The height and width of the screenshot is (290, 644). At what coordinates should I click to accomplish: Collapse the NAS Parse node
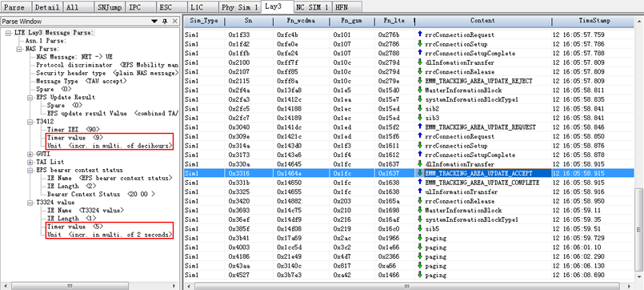tap(19, 49)
